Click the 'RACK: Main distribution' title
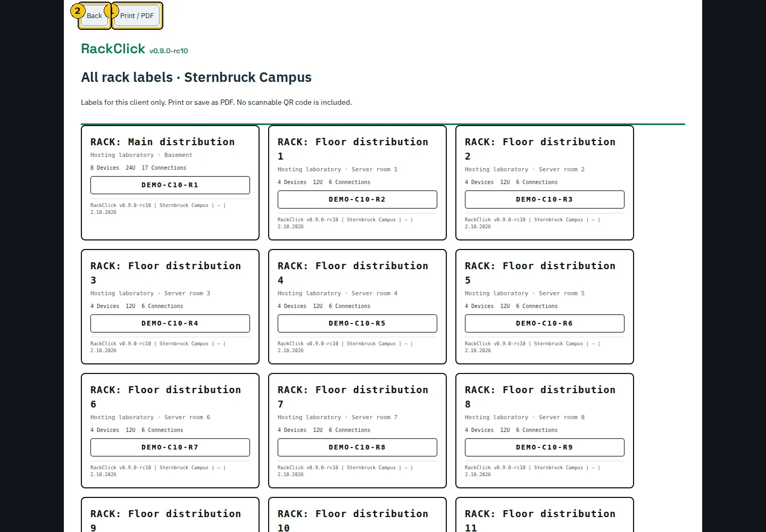The width and height of the screenshot is (766, 532). coord(163,142)
